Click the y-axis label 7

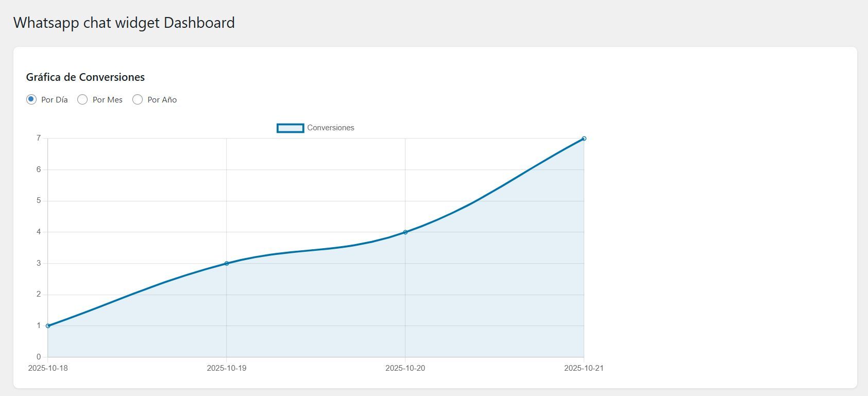(39, 138)
